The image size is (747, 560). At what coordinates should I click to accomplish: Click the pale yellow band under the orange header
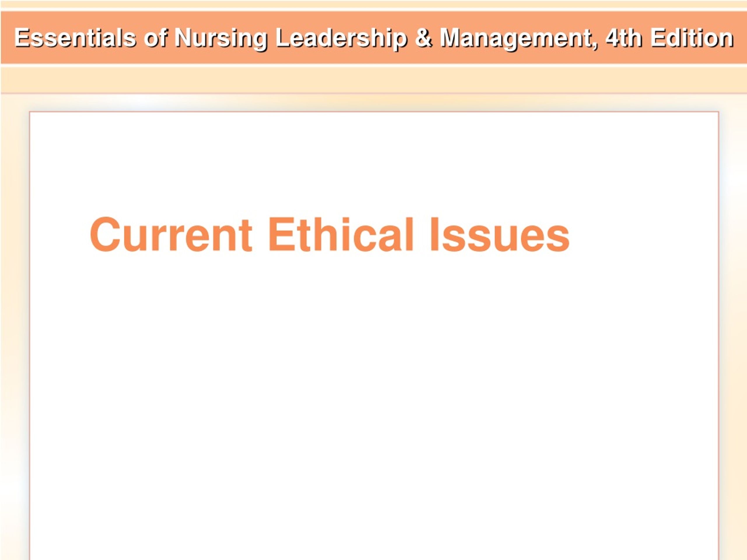pos(373,80)
